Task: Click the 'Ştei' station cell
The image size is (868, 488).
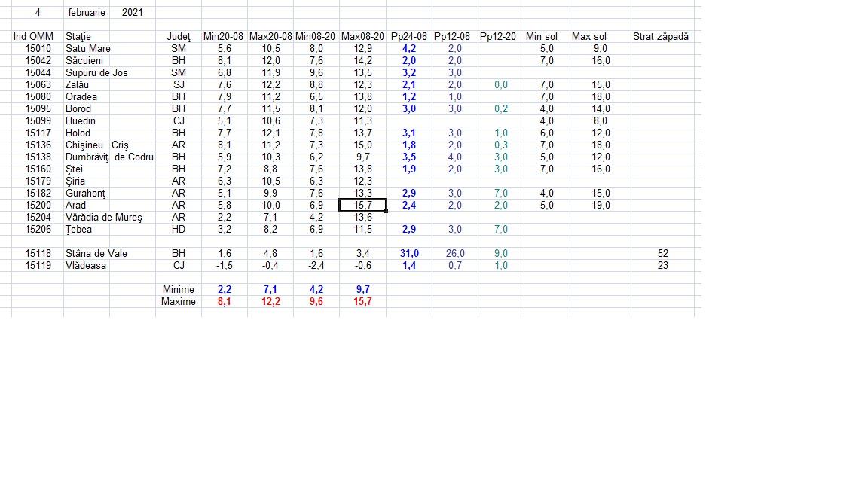Action: [87, 169]
